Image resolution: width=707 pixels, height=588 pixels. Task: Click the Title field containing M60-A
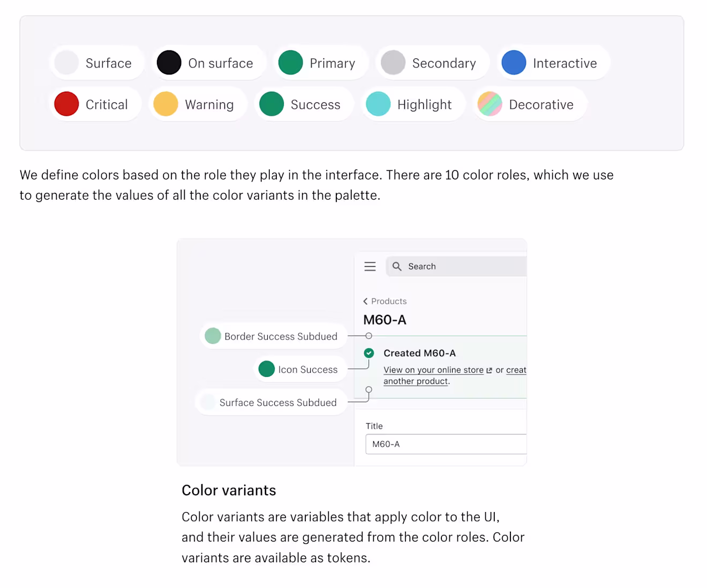point(446,444)
